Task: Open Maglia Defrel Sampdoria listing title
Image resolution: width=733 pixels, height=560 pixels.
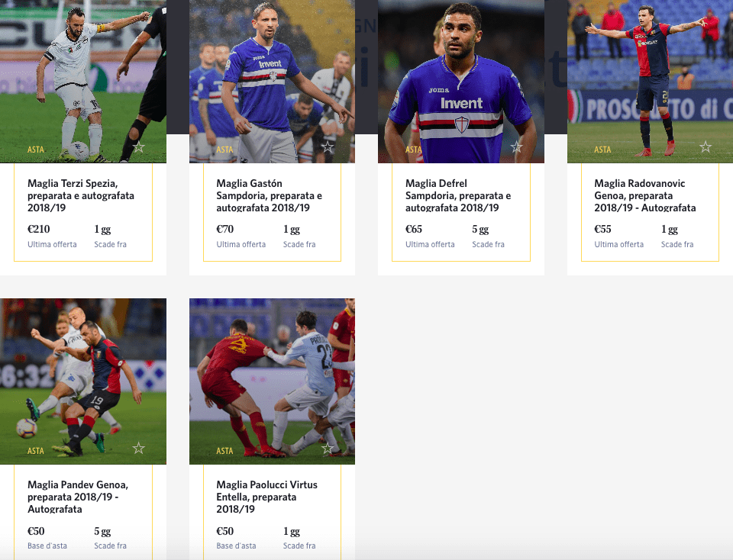Action: 458,195
